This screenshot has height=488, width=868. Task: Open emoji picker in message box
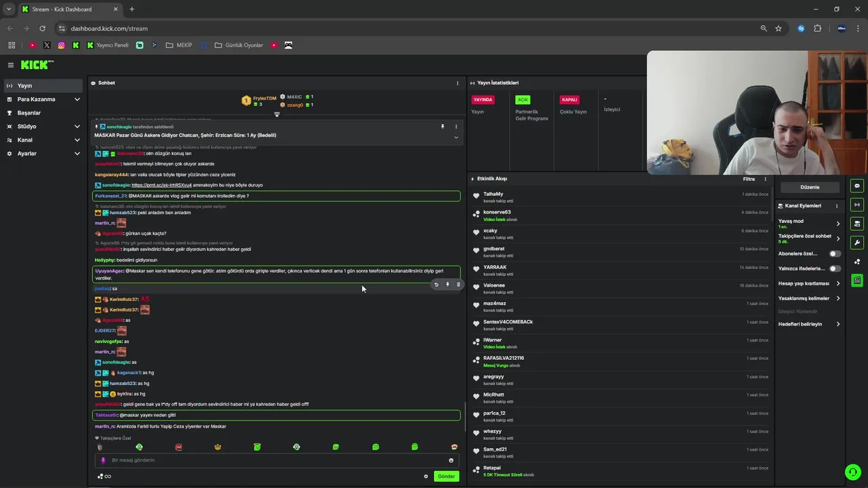point(451,460)
